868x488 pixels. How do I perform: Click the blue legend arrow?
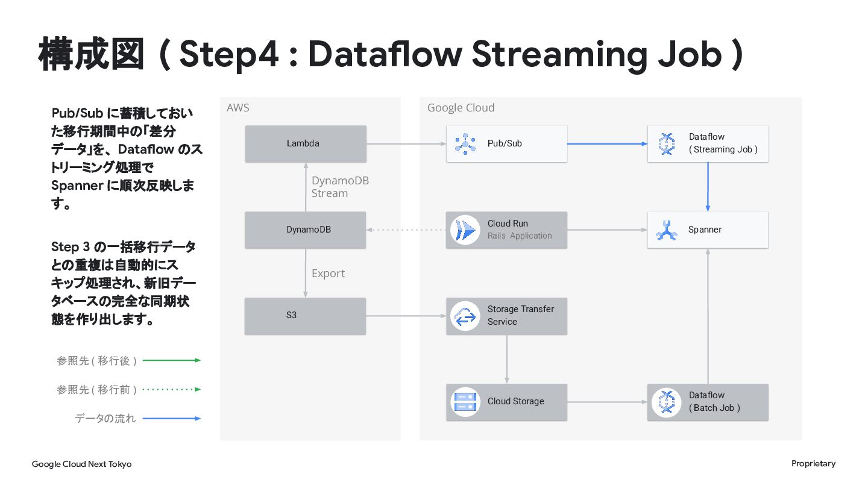pos(172,418)
